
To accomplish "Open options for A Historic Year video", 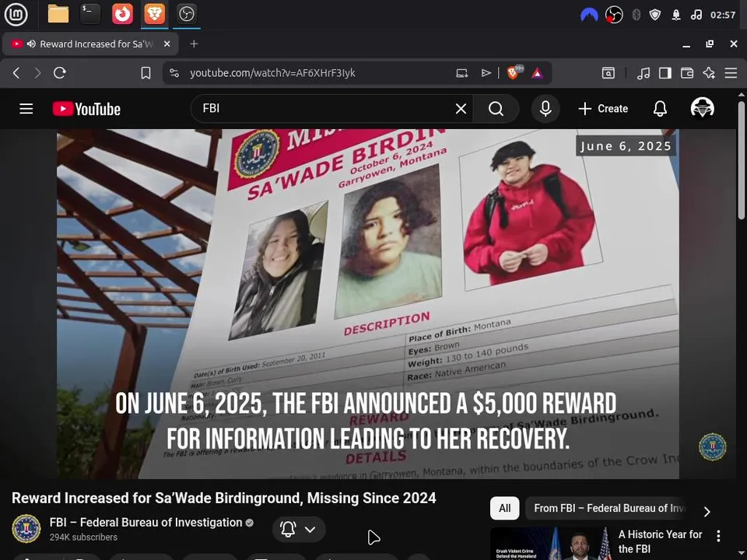I will [x=718, y=536].
